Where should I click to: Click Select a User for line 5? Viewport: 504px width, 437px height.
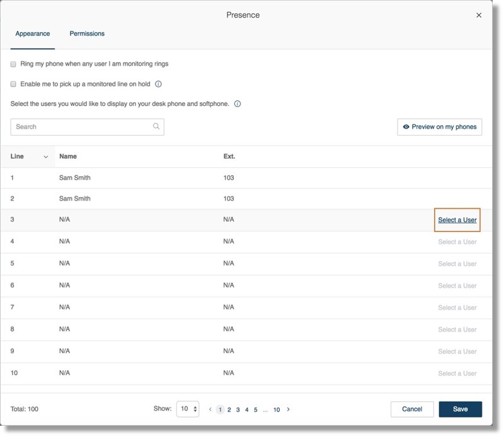pos(457,264)
